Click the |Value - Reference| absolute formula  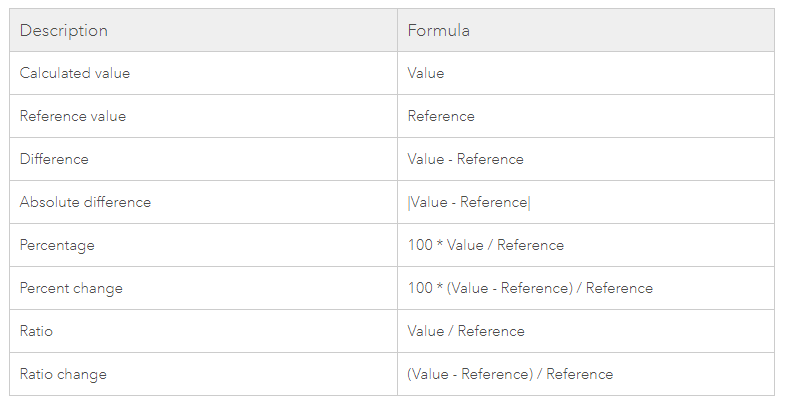coord(469,203)
